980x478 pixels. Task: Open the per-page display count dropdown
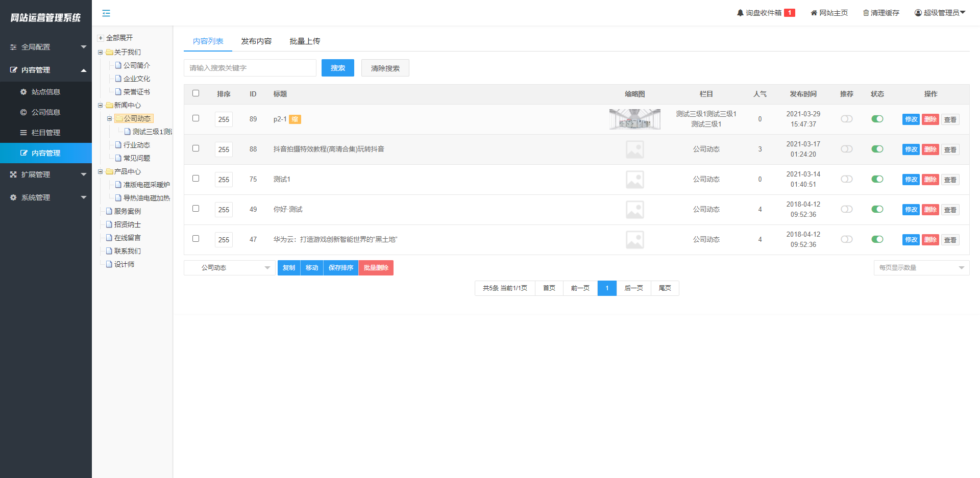[x=921, y=268]
